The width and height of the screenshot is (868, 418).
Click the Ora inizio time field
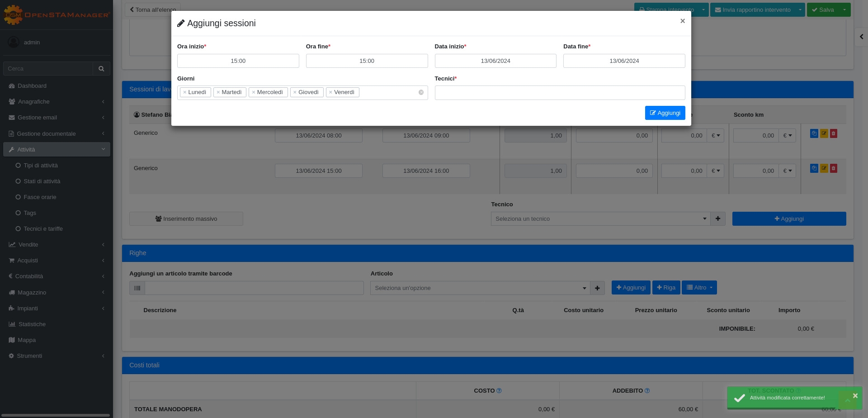238,61
